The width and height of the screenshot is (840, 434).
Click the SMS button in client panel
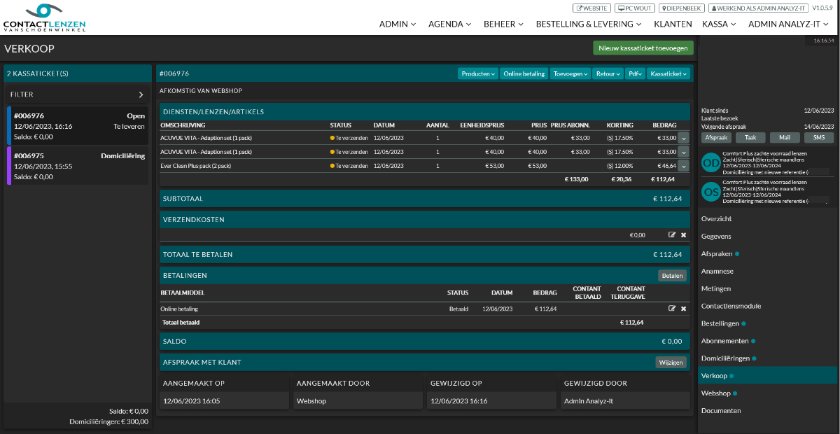point(818,137)
